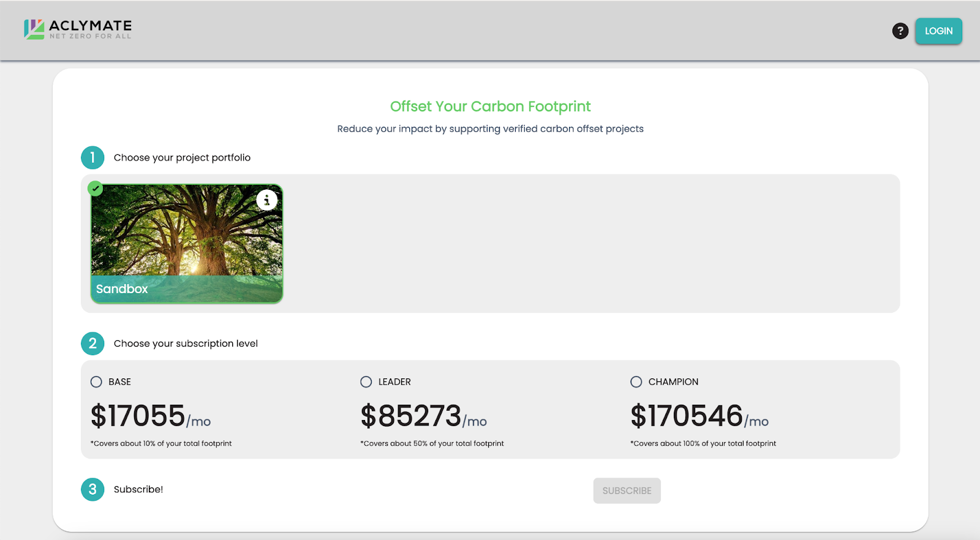Select the CHAMPION subscription radio button
The image size is (980, 540).
coord(636,382)
